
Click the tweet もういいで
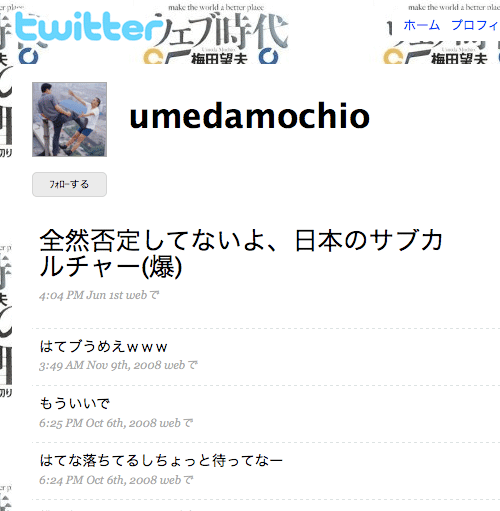[74, 403]
